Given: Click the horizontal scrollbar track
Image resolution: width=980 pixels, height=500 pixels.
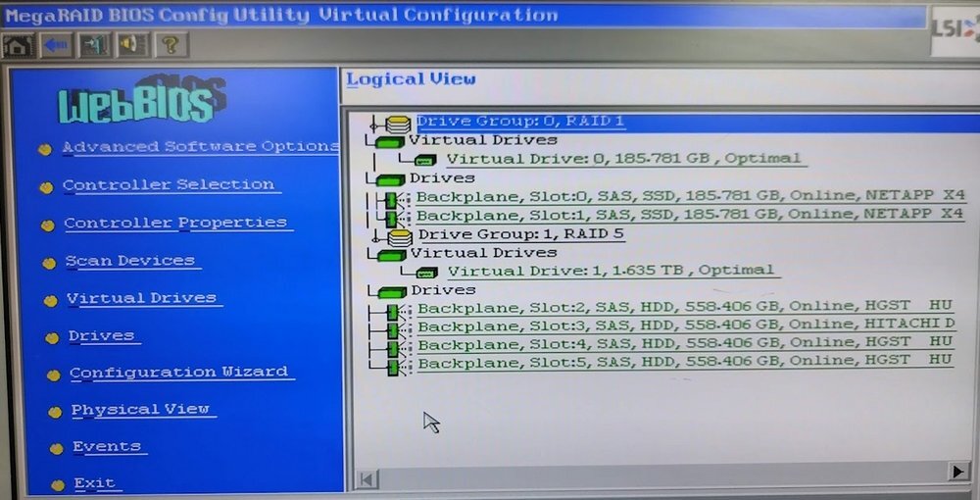Looking at the screenshot, I should [662, 475].
